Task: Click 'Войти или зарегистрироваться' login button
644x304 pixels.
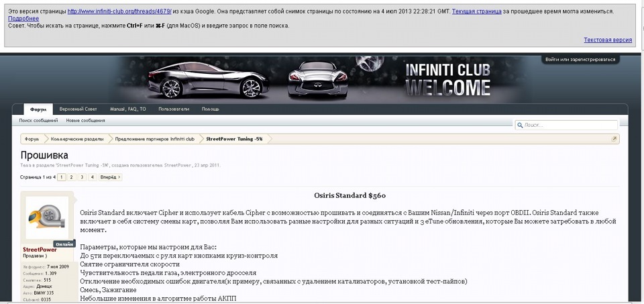Action: click(580, 60)
